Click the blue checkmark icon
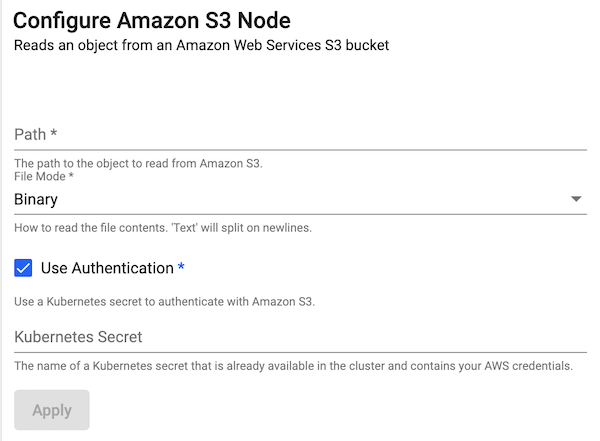 (x=24, y=268)
